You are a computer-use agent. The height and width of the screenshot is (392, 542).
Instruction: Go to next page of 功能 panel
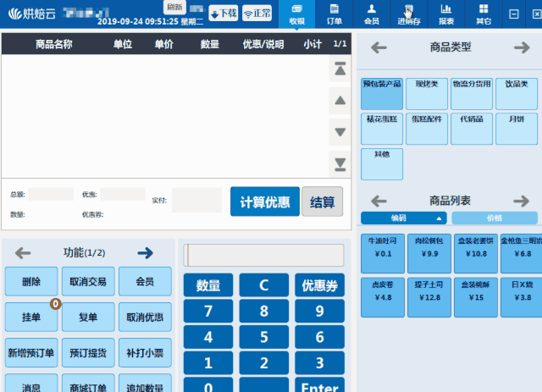[145, 252]
